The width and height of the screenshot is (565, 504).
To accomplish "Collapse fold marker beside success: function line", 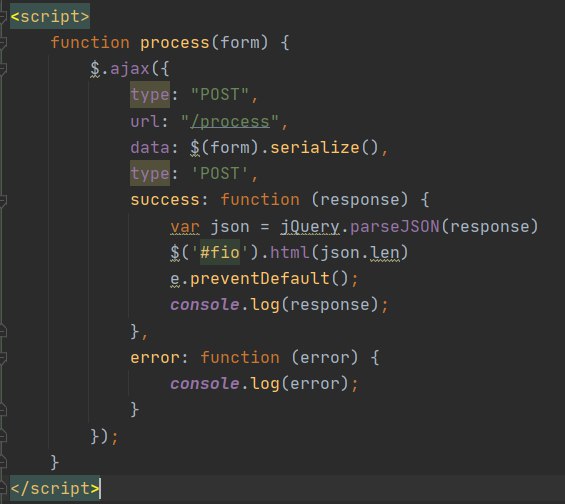I will coord(3,200).
